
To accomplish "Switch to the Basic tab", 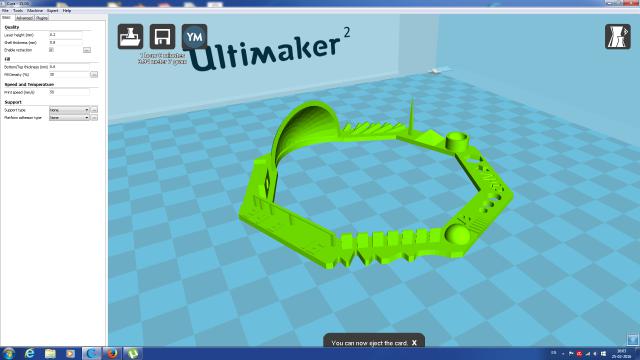I will 7,18.
